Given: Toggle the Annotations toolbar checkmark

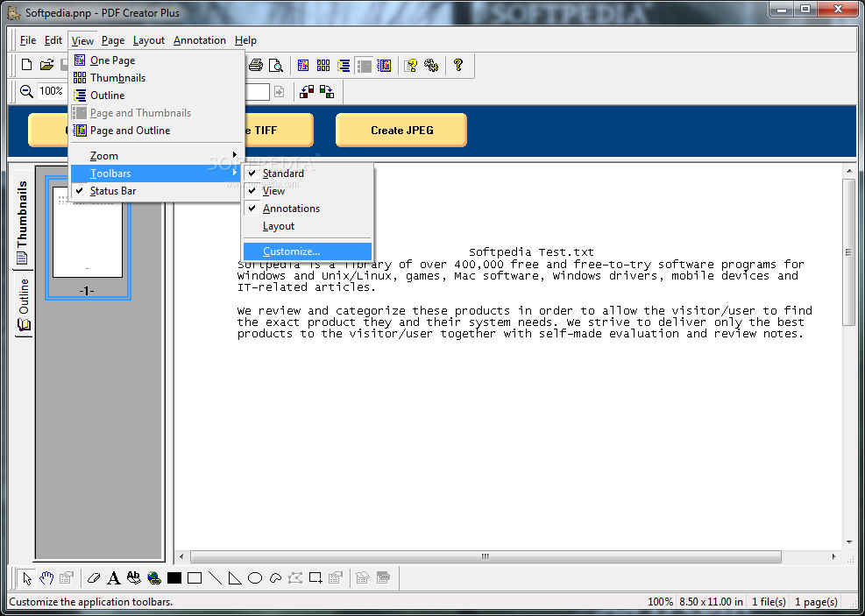Looking at the screenshot, I should pos(308,209).
